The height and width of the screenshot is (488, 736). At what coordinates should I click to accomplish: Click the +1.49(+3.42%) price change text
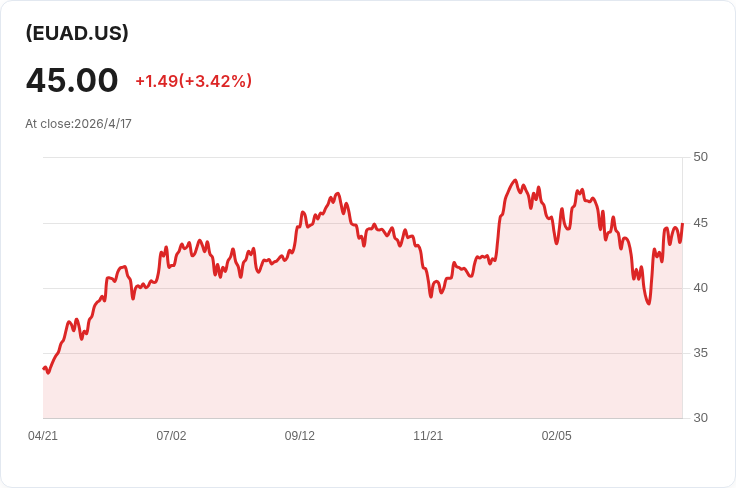[x=193, y=81]
